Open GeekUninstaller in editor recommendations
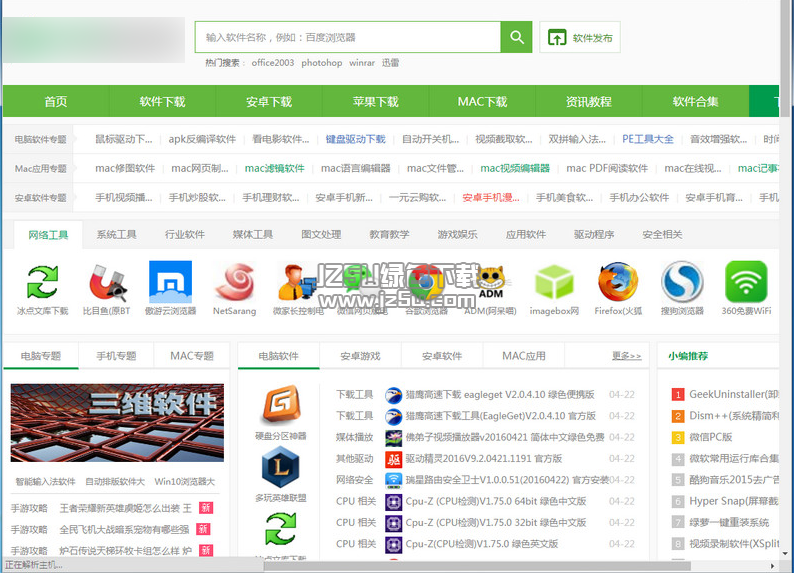The image size is (794, 573). click(x=733, y=394)
